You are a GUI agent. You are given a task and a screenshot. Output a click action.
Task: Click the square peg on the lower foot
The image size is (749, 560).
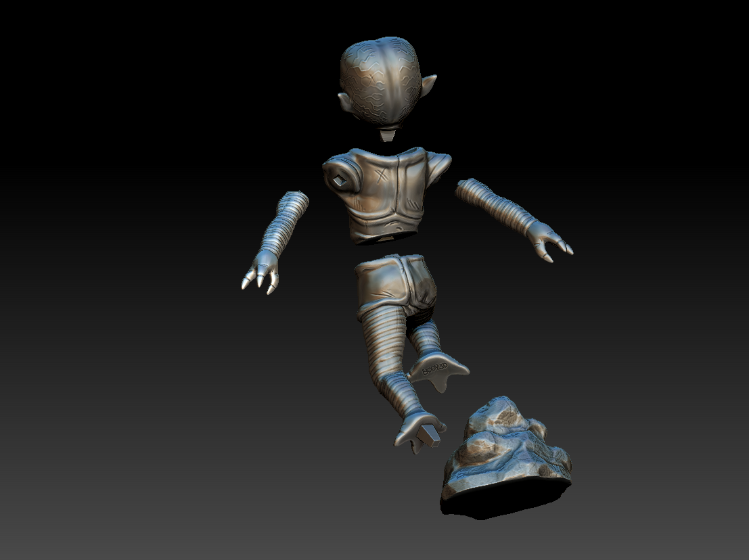pos(428,435)
